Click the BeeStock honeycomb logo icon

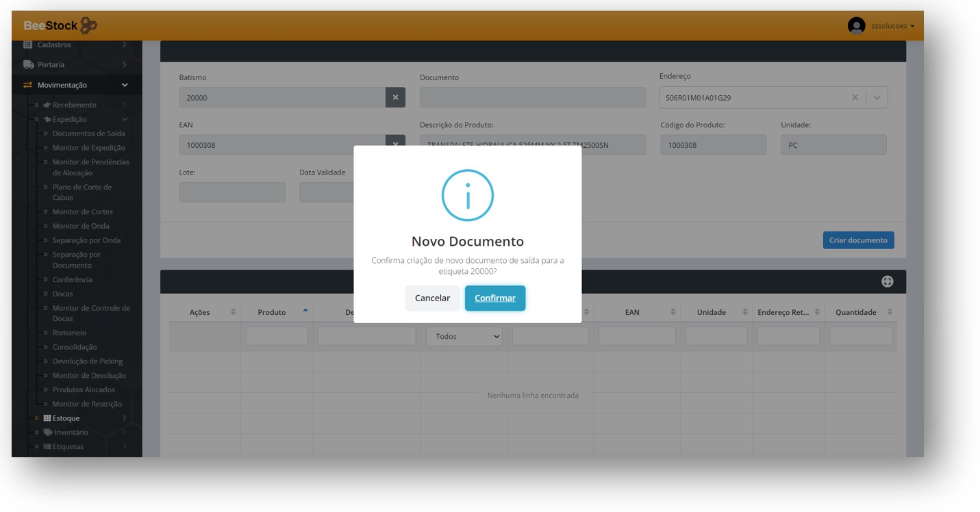tap(88, 26)
